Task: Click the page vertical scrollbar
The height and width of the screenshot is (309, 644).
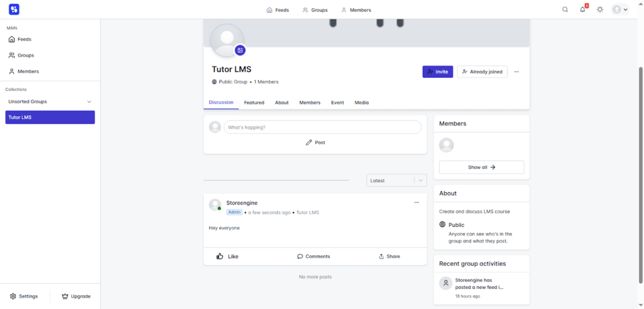Action: click(x=641, y=175)
